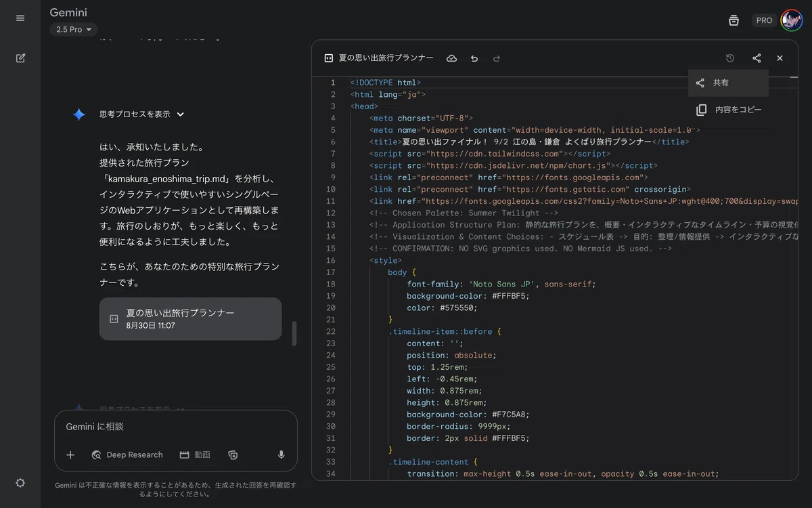Click the chart.js script line
Screen dimensions: 812x508
pyautogui.click(x=514, y=165)
